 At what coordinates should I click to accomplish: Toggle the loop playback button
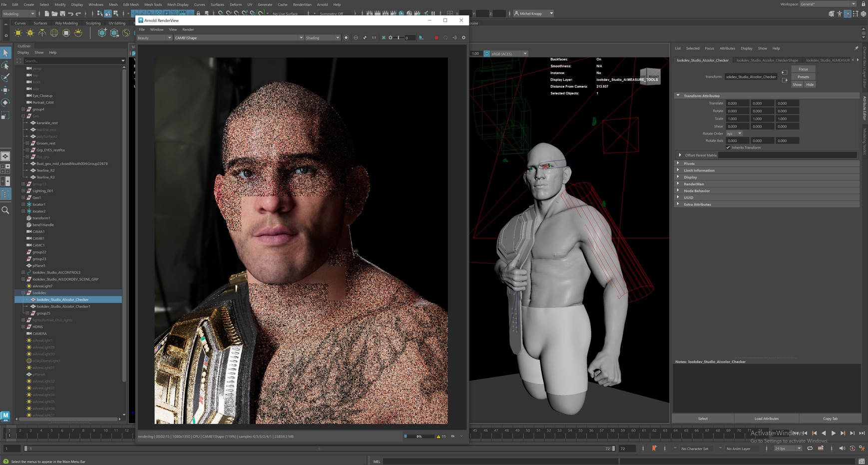tap(810, 449)
